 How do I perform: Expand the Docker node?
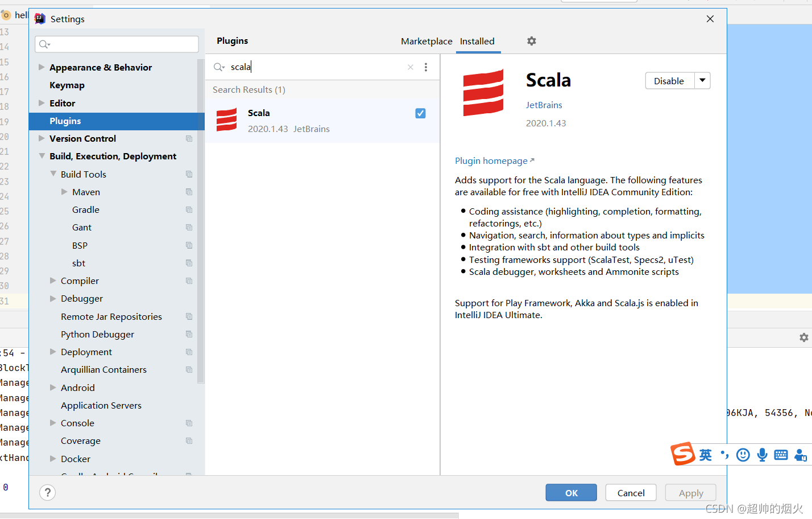point(53,459)
